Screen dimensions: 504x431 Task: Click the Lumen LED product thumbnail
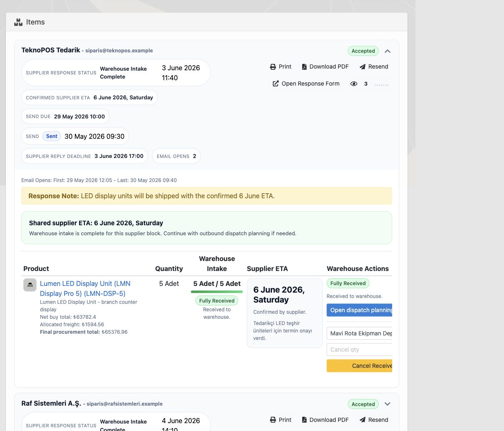pyautogui.click(x=30, y=285)
